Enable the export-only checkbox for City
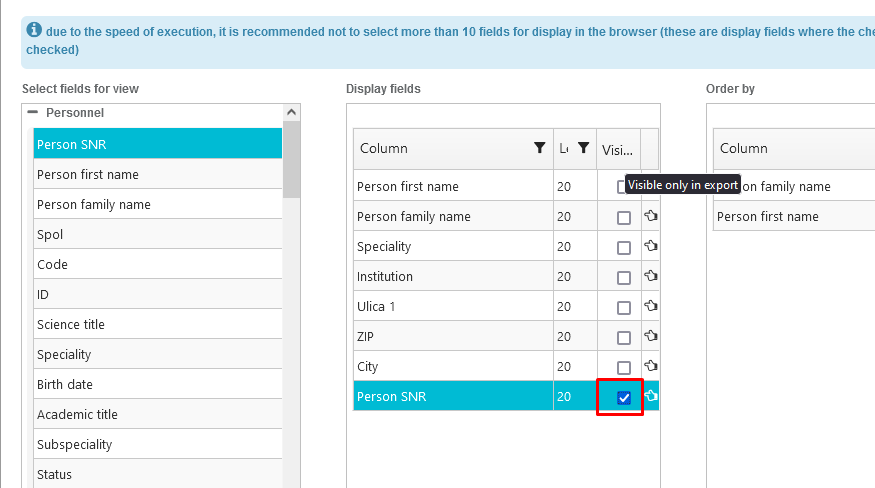 tap(624, 368)
